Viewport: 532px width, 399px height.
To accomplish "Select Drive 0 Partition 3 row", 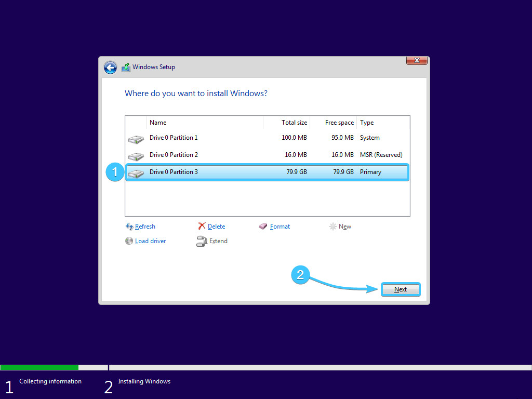I will click(x=267, y=172).
